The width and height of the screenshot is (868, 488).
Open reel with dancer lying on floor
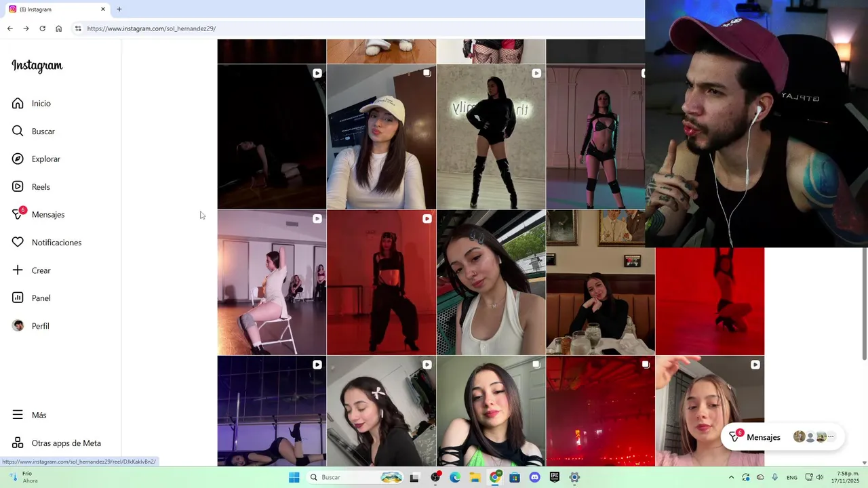click(x=271, y=411)
